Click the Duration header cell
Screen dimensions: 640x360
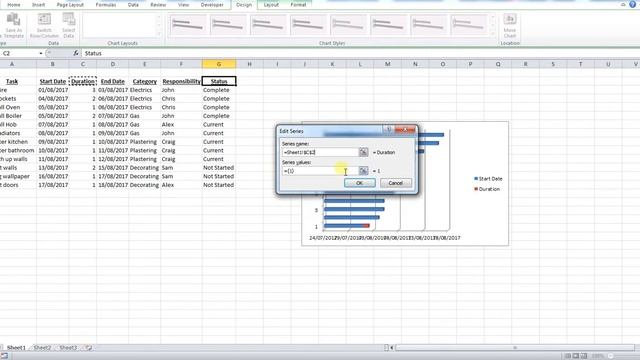click(83, 81)
